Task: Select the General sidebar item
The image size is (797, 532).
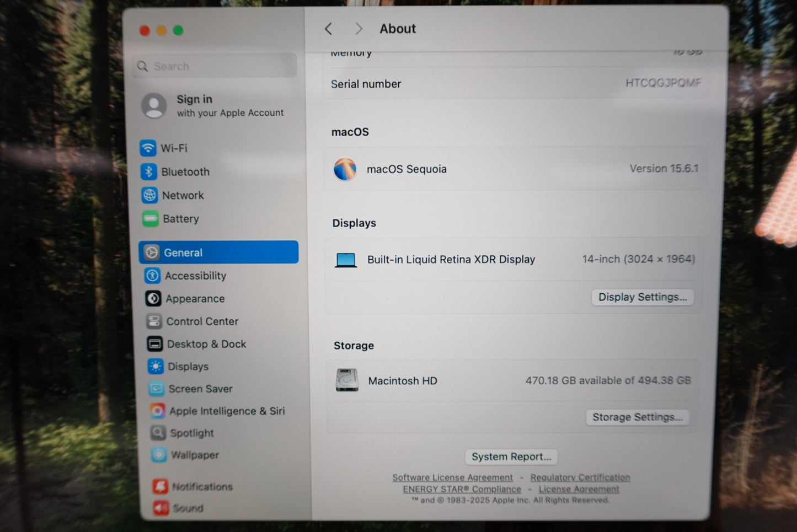Action: [x=218, y=252]
